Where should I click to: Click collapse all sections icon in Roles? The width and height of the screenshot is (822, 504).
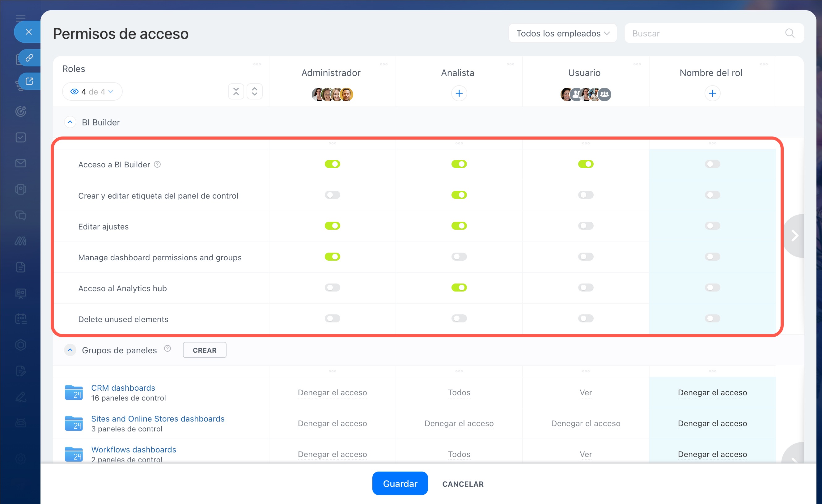236,91
